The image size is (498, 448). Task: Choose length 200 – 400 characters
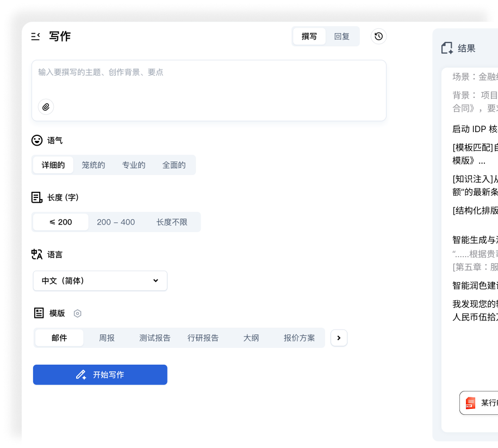click(116, 222)
